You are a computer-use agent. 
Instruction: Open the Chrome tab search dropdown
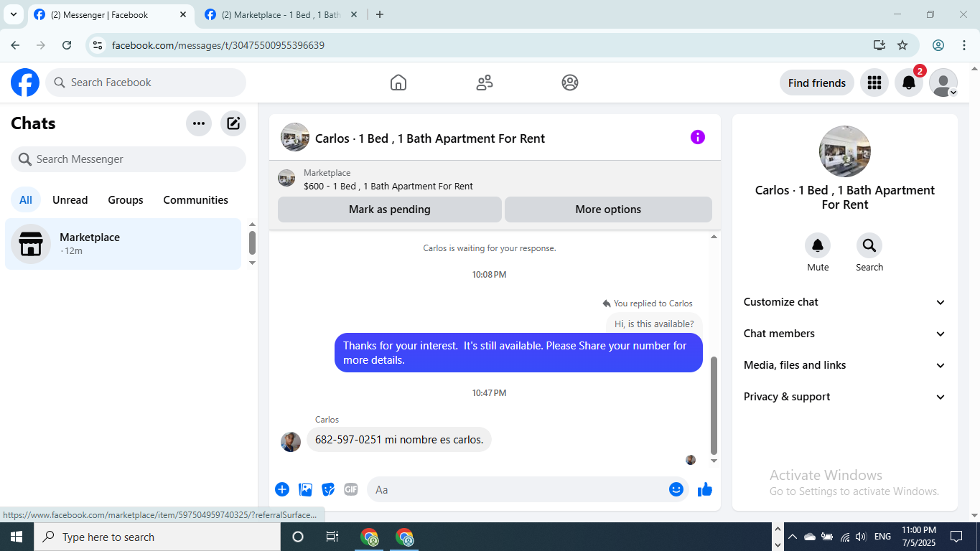13,14
